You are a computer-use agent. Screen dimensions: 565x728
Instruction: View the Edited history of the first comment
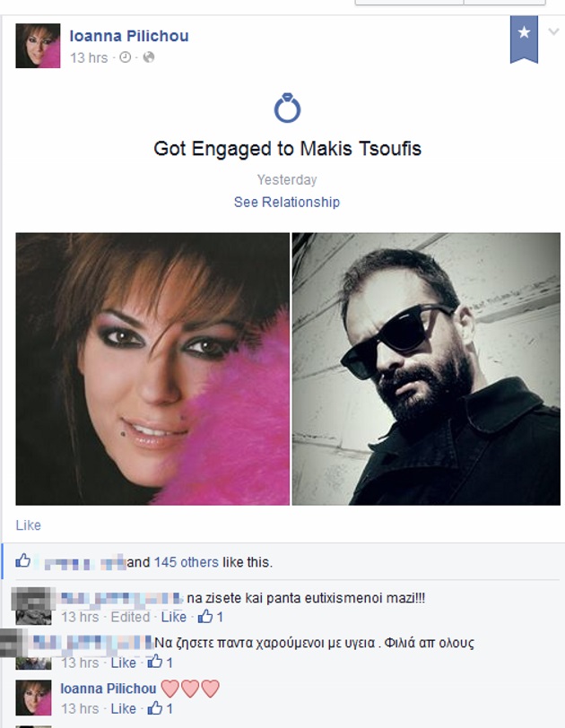tap(130, 617)
